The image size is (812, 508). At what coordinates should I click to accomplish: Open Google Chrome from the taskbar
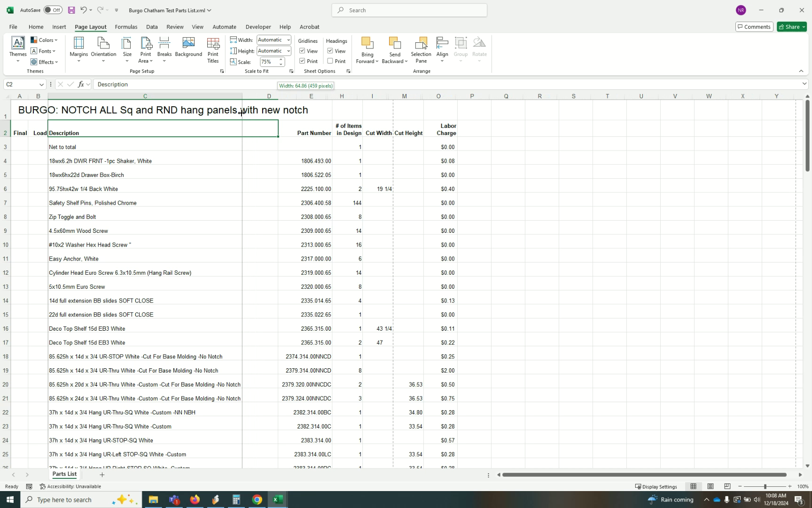click(257, 500)
